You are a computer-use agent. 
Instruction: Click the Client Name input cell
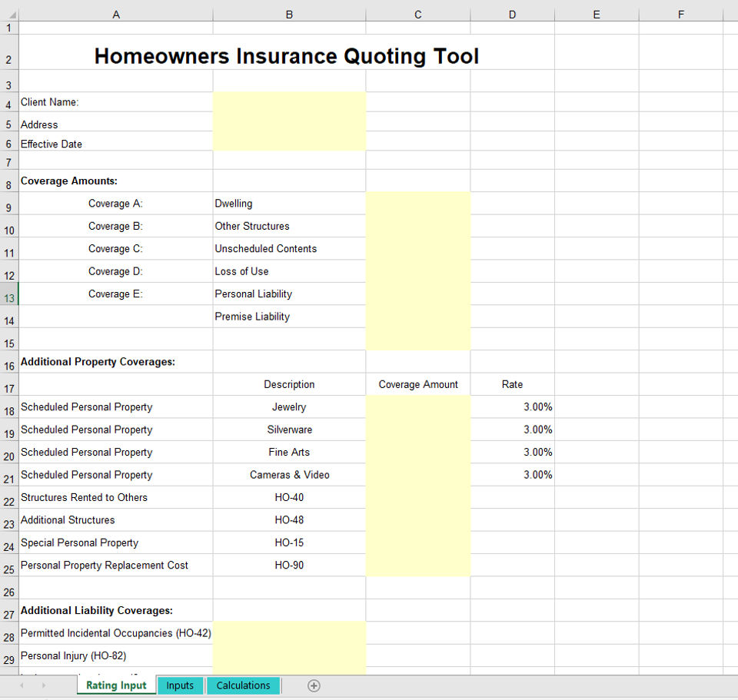[x=289, y=102]
